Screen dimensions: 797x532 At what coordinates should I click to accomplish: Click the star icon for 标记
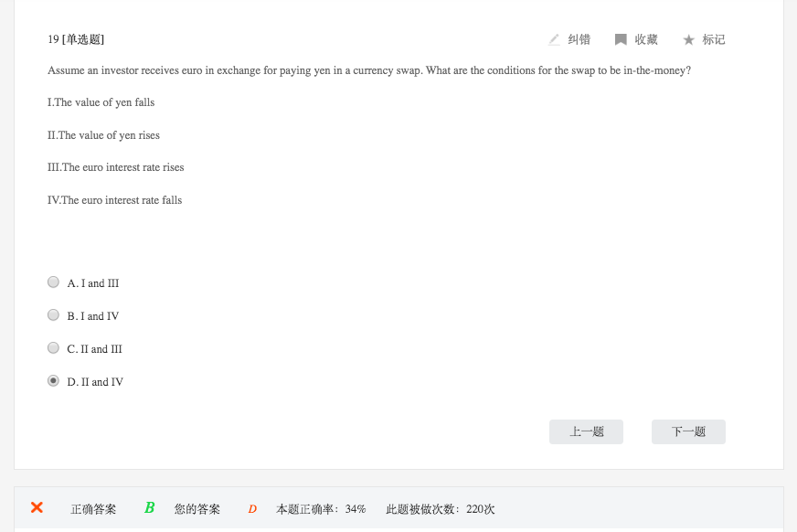(689, 39)
